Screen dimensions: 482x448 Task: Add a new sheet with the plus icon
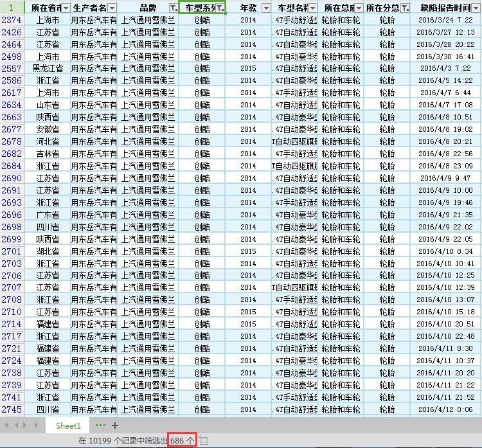pos(115,426)
